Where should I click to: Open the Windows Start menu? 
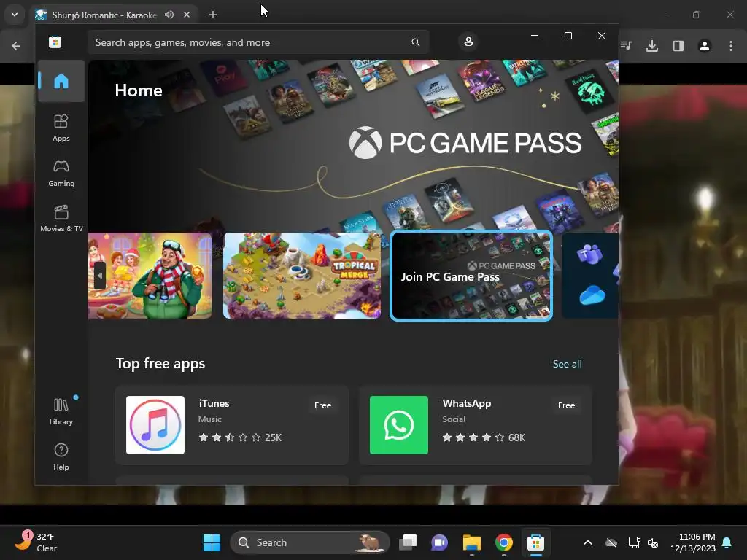(x=212, y=542)
